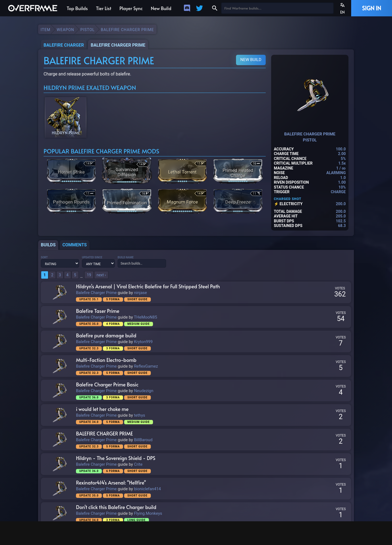Click weapon icon beside 'i would let her choke me'
Screen dimensions: 392x545
click(x=60, y=415)
